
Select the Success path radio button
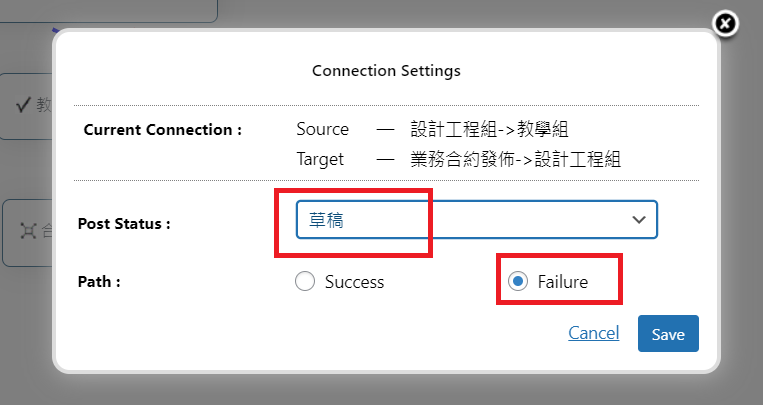pyautogui.click(x=306, y=282)
